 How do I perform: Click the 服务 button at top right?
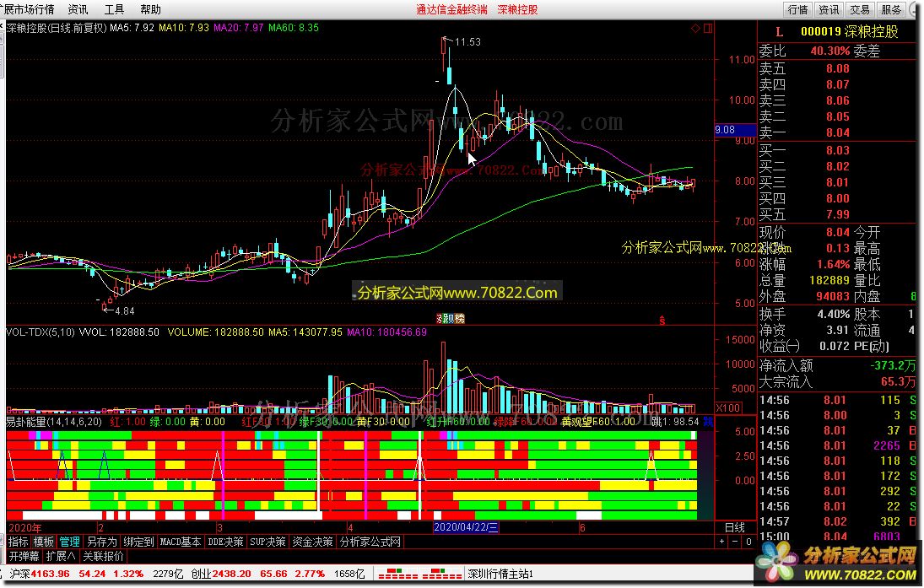[x=891, y=9]
